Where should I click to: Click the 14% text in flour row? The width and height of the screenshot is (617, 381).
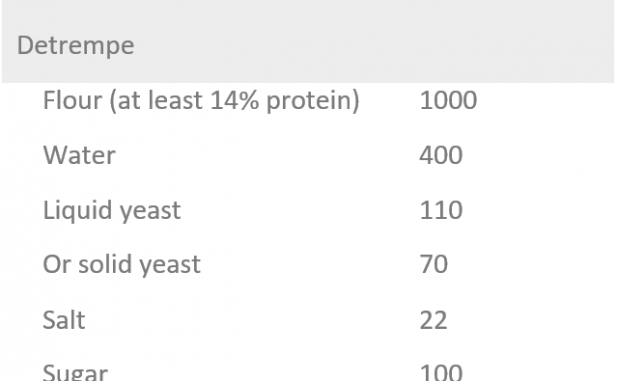click(x=235, y=100)
